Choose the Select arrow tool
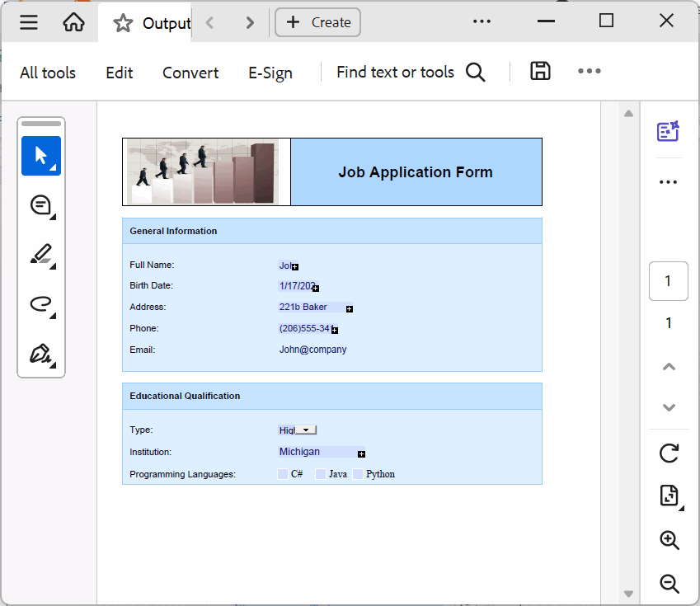 [x=41, y=156]
